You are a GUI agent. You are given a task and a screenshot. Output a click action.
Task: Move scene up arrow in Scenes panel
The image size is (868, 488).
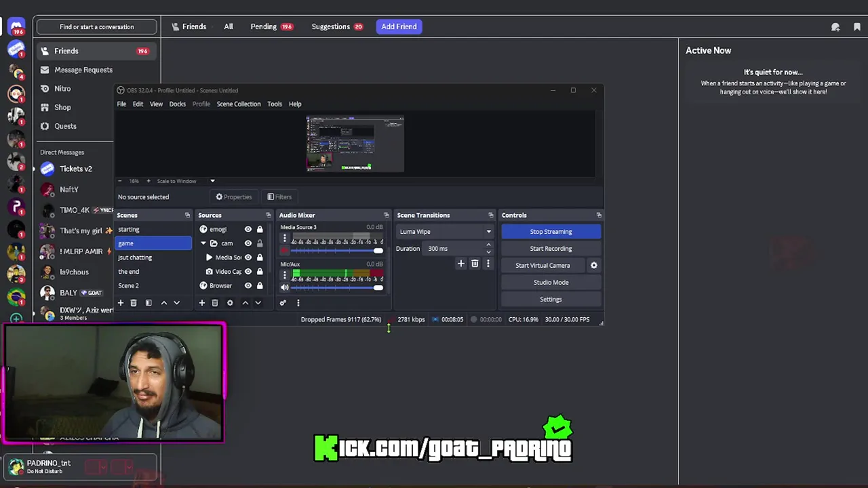click(163, 303)
